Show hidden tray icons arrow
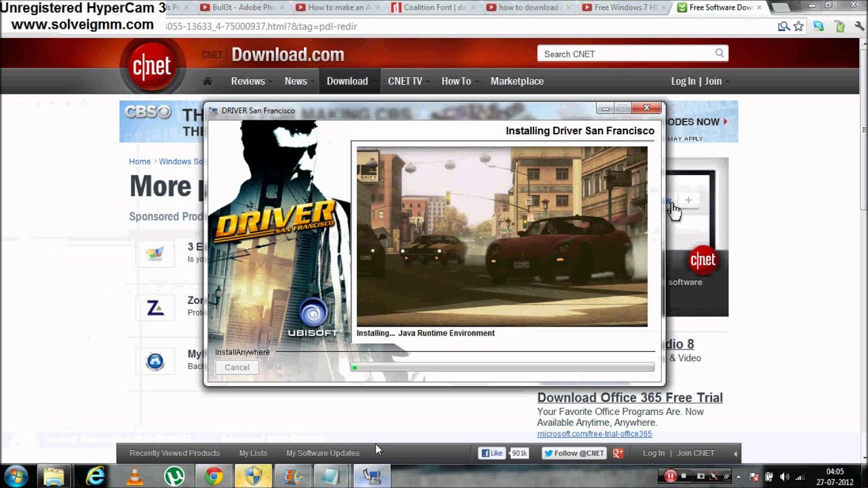 click(738, 476)
